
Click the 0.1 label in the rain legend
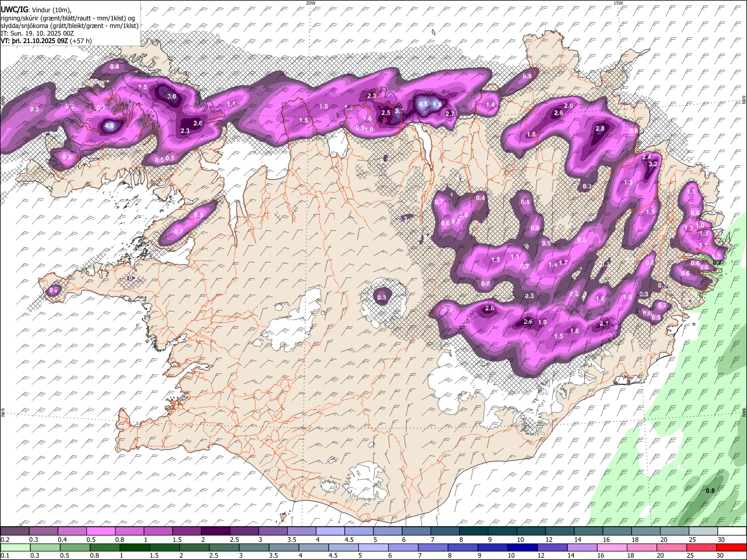tap(5, 555)
